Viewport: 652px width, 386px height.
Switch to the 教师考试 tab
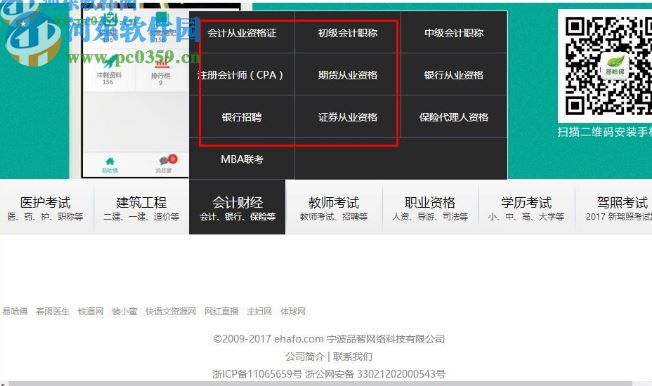[x=334, y=208]
